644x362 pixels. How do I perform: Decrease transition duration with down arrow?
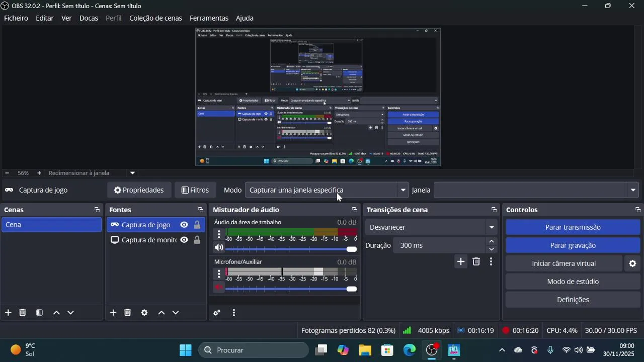(492, 249)
